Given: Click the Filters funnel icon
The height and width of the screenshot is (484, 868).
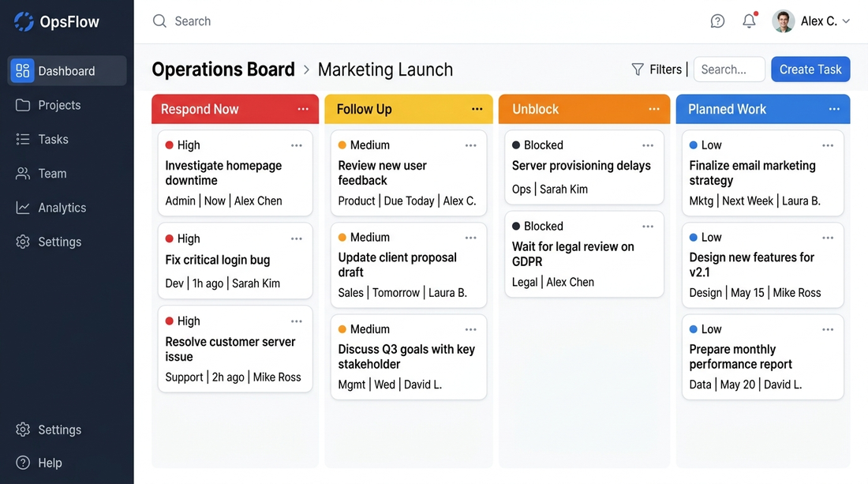Looking at the screenshot, I should (638, 69).
